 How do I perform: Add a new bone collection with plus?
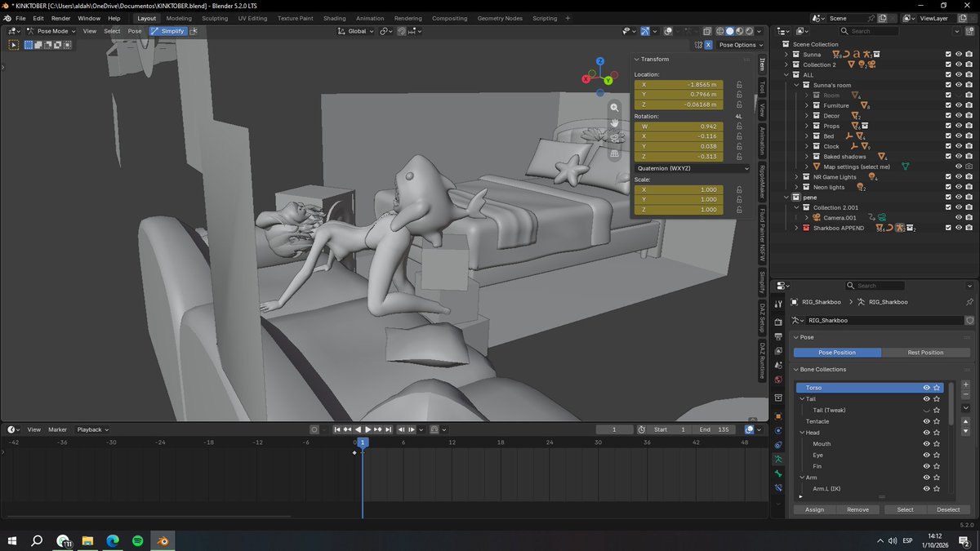(966, 384)
